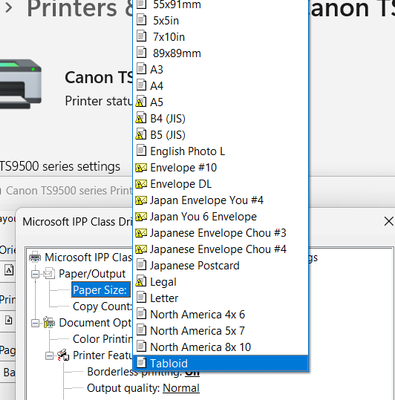The image size is (395, 400).
Task: Choose Envelope #10 from list
Action: (x=220, y=168)
